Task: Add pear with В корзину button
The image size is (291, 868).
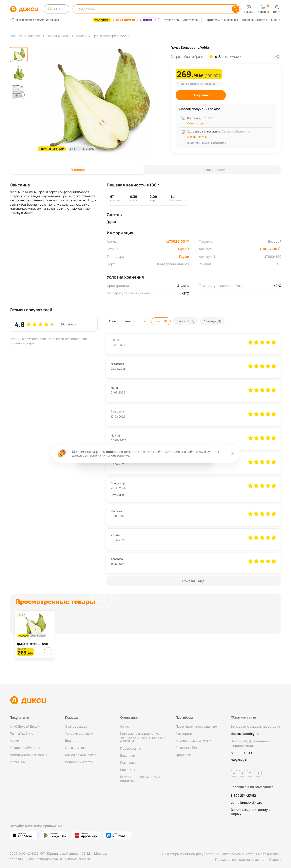Action: click(201, 95)
